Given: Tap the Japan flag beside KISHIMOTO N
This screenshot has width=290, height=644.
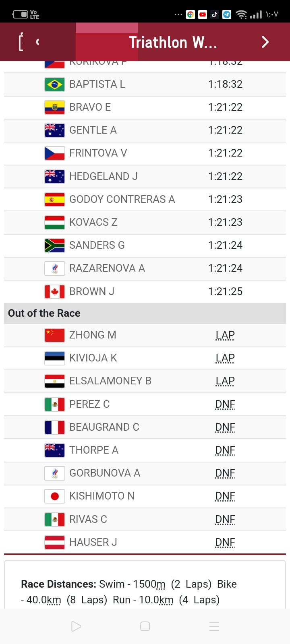Looking at the screenshot, I should [x=55, y=496].
